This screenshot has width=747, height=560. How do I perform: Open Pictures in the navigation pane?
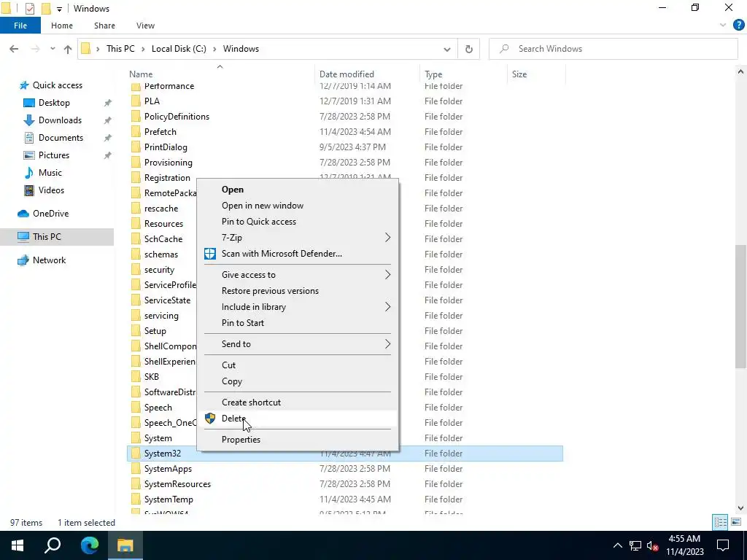(53, 155)
